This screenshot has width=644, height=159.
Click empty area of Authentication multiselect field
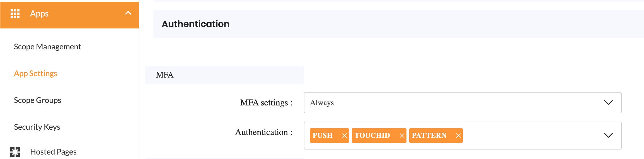click(x=530, y=136)
